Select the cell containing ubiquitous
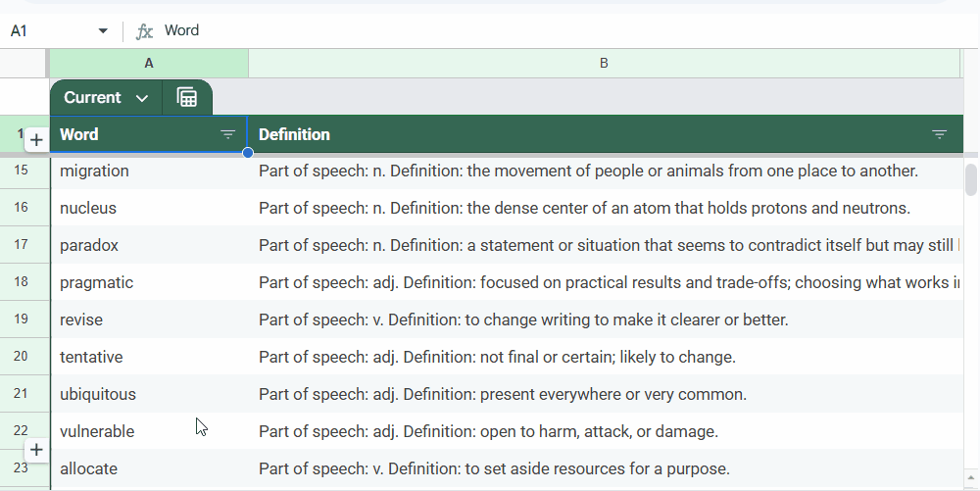This screenshot has width=980, height=491. click(149, 394)
